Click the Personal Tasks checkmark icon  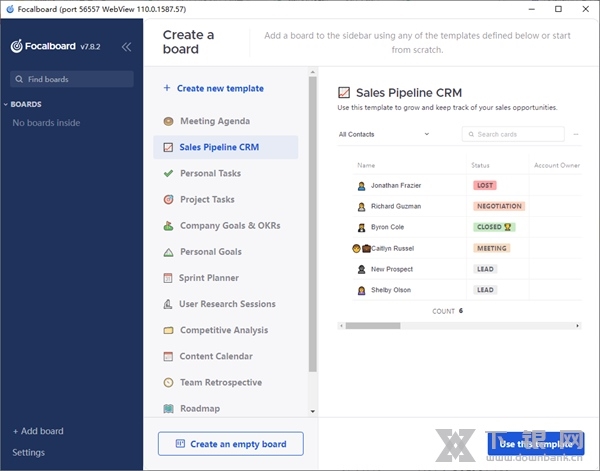[x=168, y=174]
